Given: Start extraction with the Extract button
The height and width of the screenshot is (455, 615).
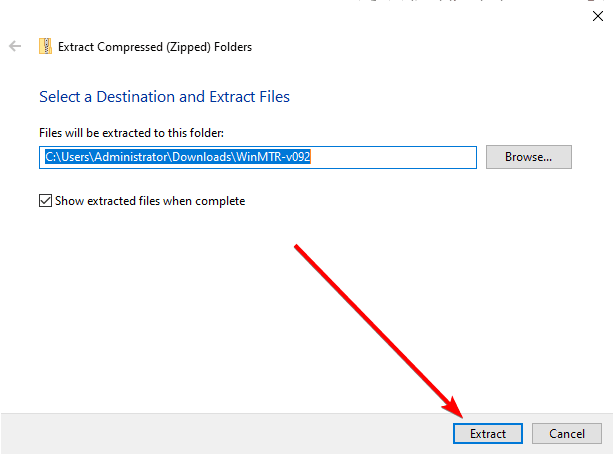Looking at the screenshot, I should (x=488, y=433).
